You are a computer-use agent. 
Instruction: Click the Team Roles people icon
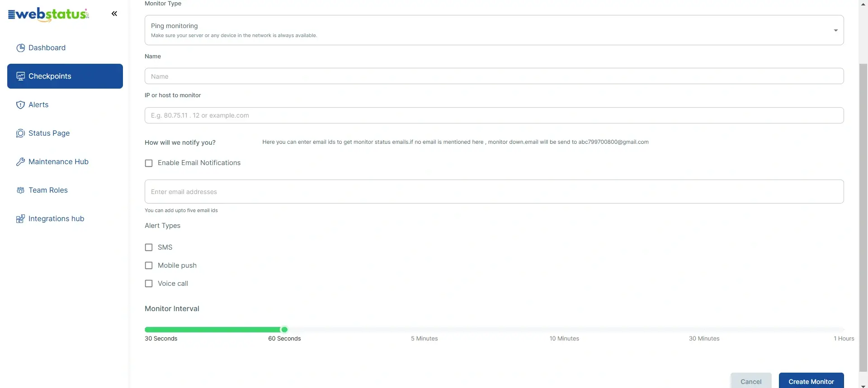click(x=20, y=190)
